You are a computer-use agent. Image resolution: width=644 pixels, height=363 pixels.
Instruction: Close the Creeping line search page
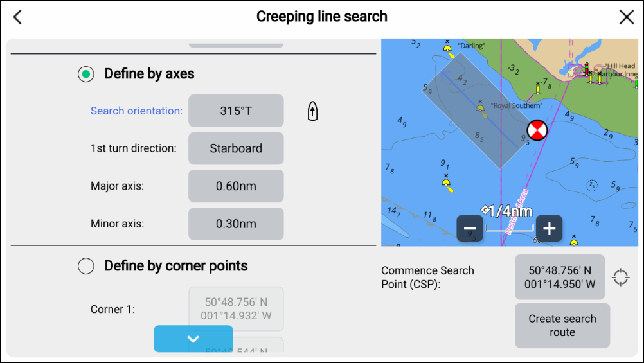626,17
